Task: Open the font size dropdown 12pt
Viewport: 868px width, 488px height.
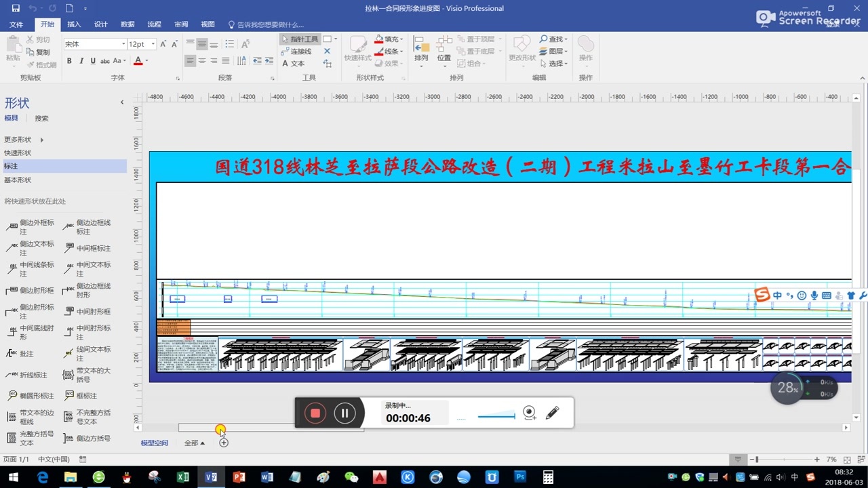Action: click(153, 44)
